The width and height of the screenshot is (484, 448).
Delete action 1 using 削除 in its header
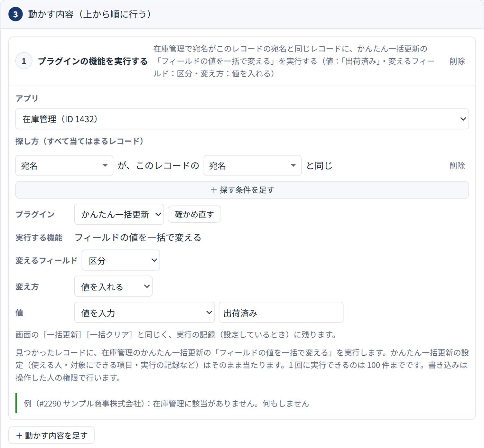(457, 61)
